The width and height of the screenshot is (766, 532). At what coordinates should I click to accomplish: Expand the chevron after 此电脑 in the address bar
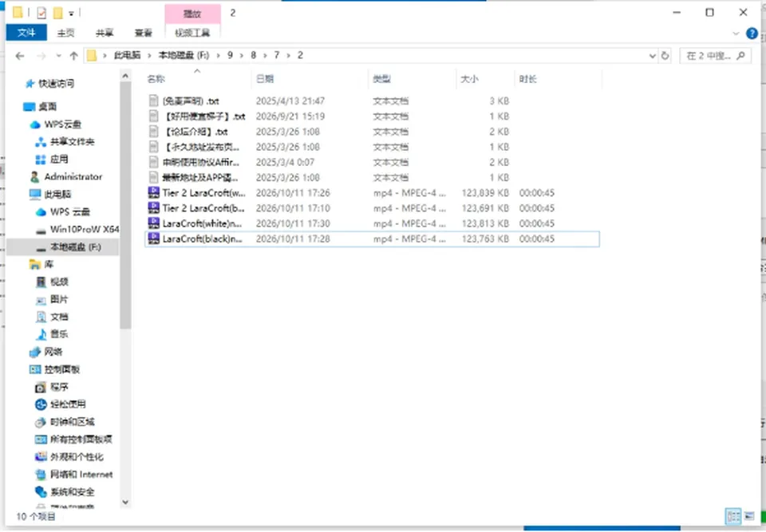point(149,56)
